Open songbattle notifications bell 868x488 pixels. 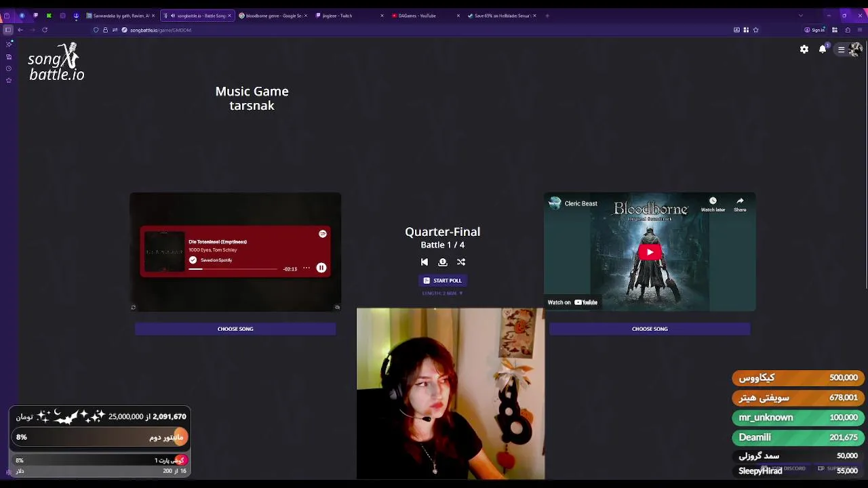tap(823, 49)
